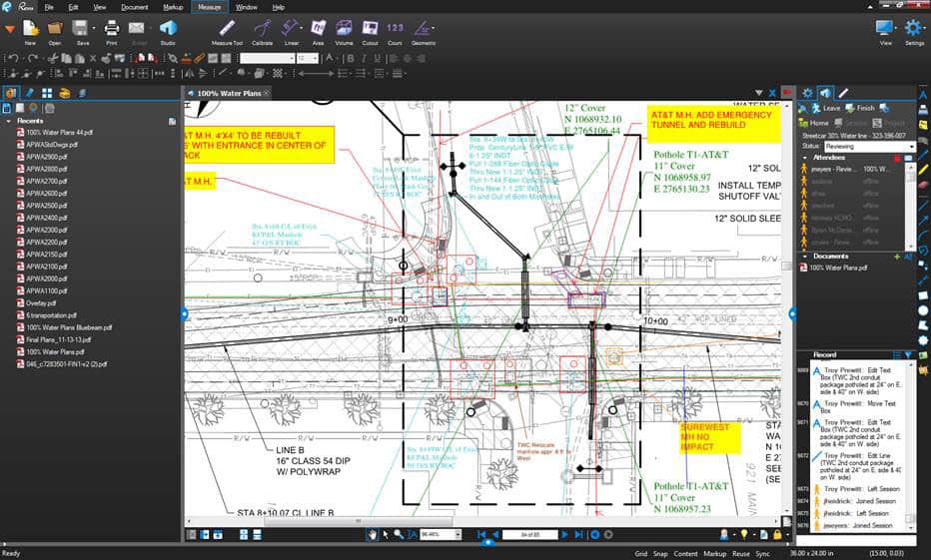
Task: Click the Print icon
Action: (112, 29)
